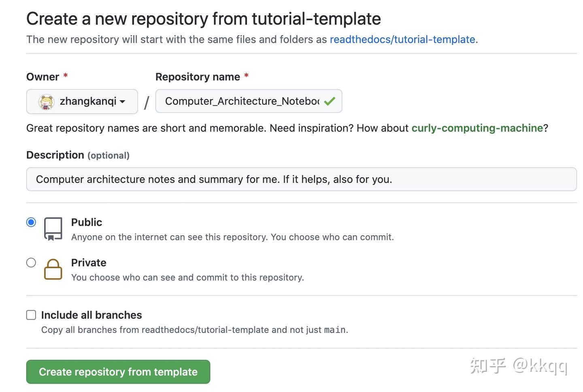Image resolution: width=583 pixels, height=392 pixels.
Task: Click the Create a new repository heading
Action: coord(203,18)
